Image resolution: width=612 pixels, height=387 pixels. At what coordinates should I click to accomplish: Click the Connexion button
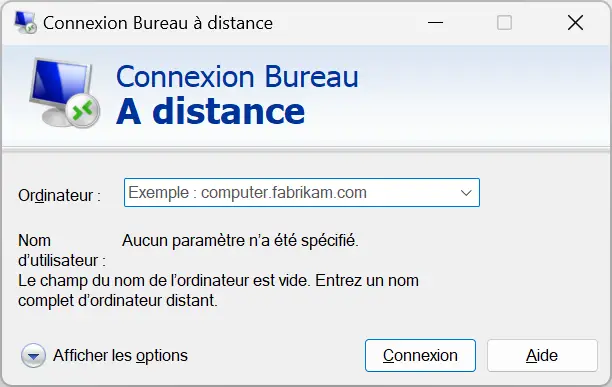tap(420, 355)
